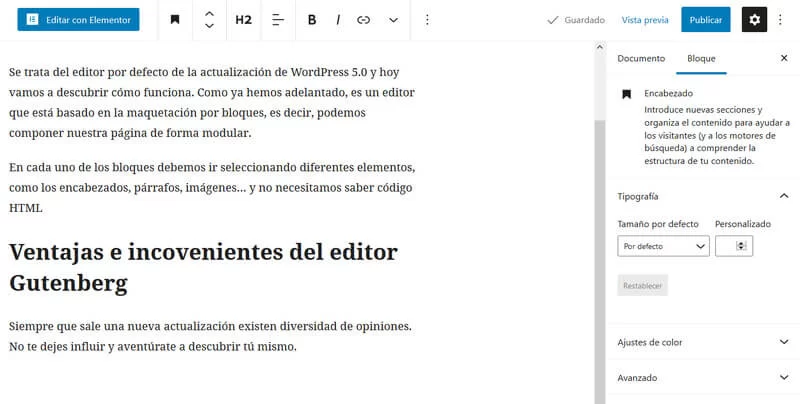Click the Guardado saved status

coord(576,20)
